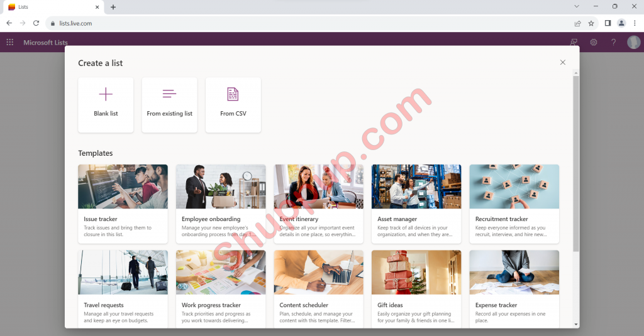Click the Blank list plus icon

point(106,94)
